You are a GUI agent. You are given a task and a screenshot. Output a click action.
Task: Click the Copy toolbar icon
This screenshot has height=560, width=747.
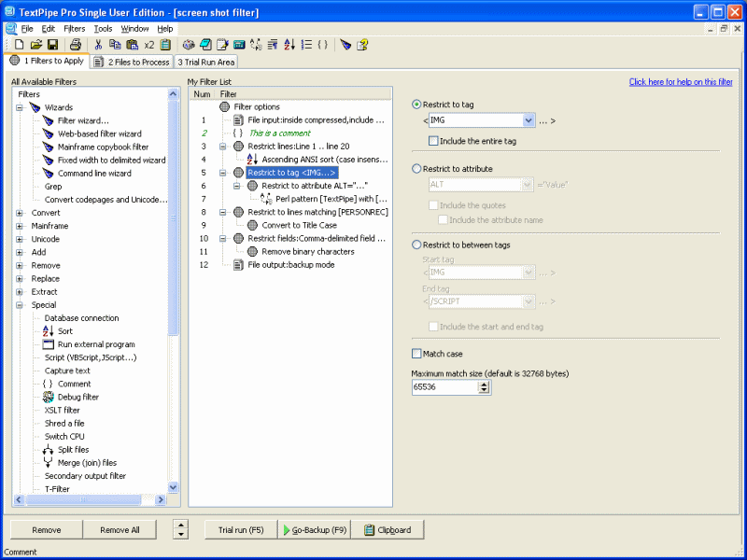[115, 45]
